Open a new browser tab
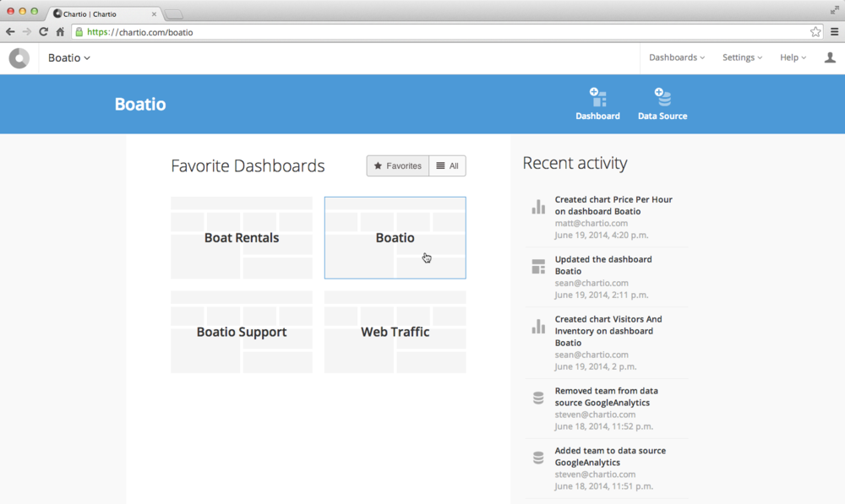Image resolution: width=845 pixels, height=504 pixels. [173, 14]
